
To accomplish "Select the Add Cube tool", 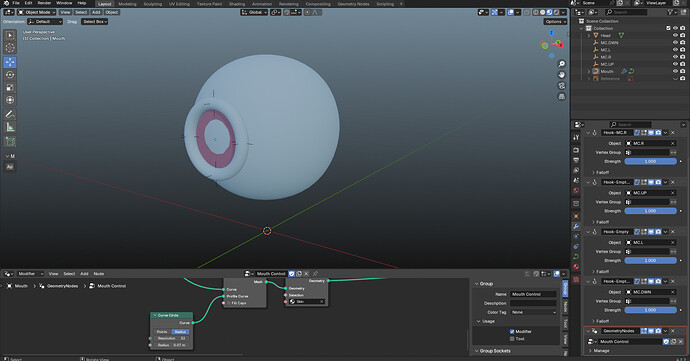I will coord(10,141).
